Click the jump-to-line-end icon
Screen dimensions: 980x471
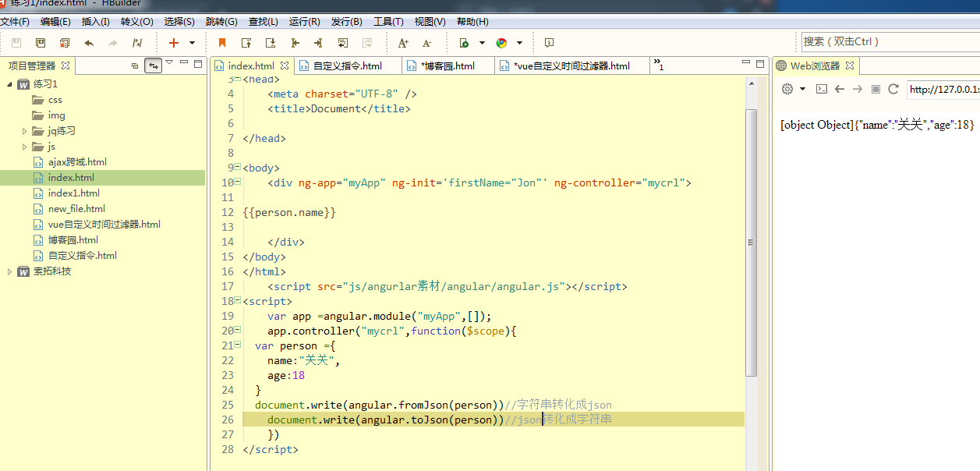319,43
